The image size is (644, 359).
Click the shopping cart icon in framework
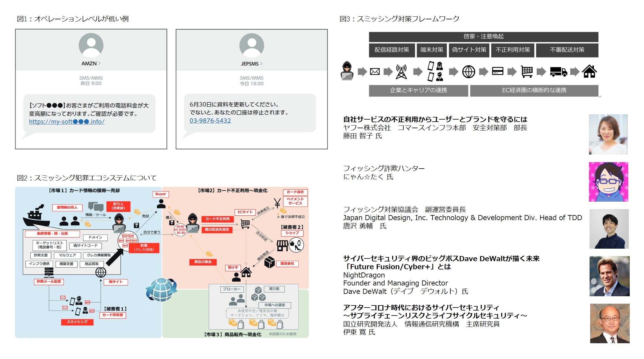coord(527,72)
